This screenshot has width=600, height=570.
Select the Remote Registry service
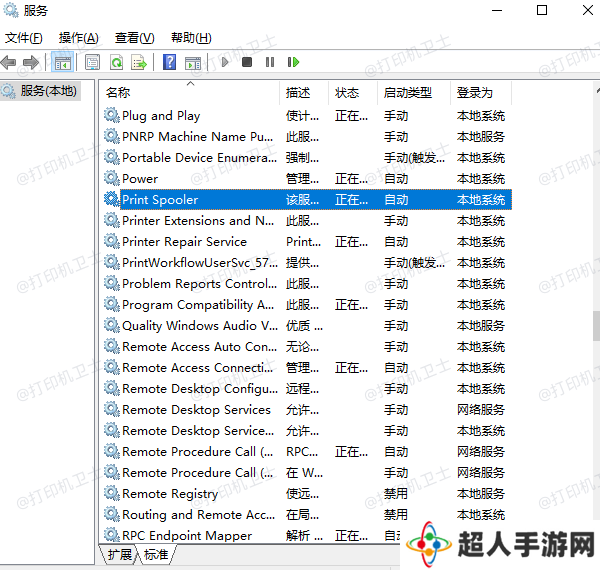point(307,493)
